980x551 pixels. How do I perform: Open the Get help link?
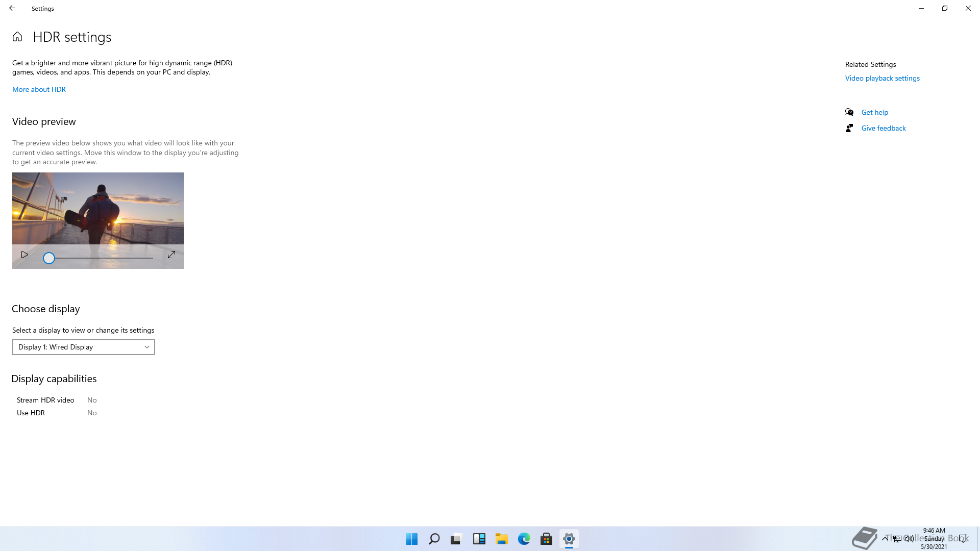point(875,112)
